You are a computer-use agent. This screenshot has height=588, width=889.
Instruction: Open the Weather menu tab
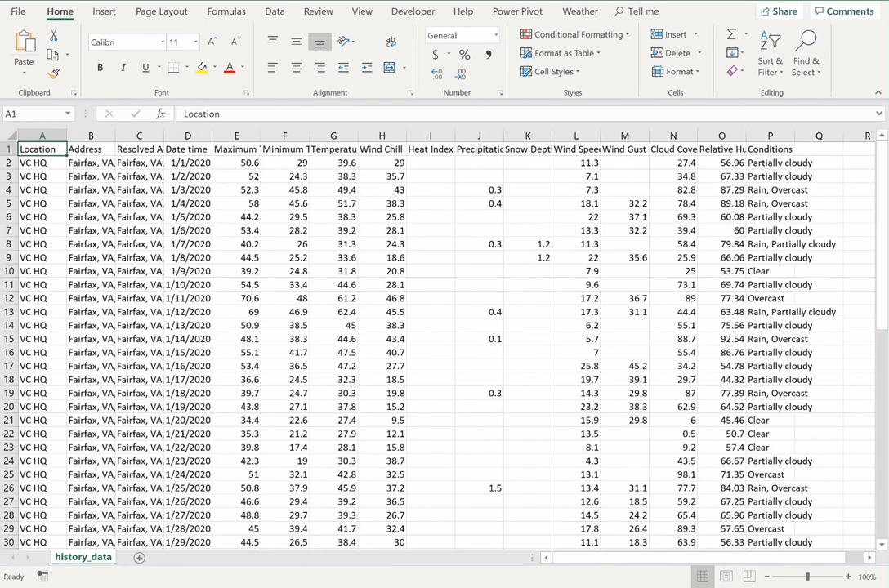pos(580,11)
